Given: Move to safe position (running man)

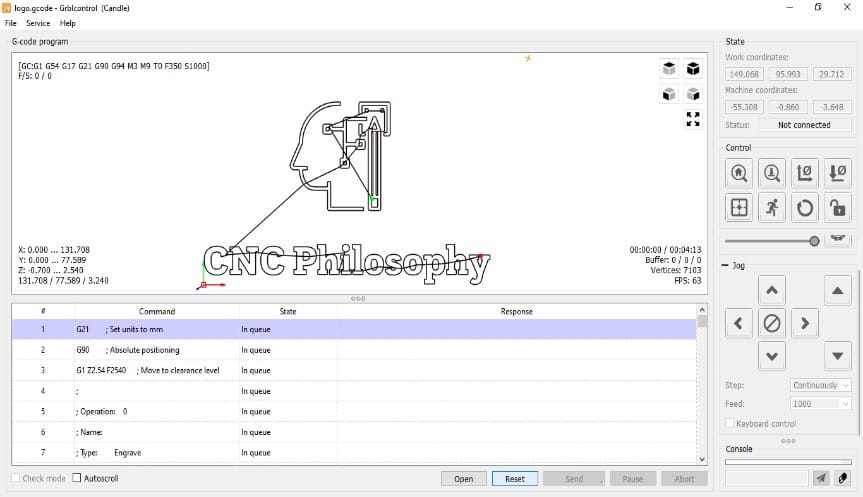Looking at the screenshot, I should [772, 207].
